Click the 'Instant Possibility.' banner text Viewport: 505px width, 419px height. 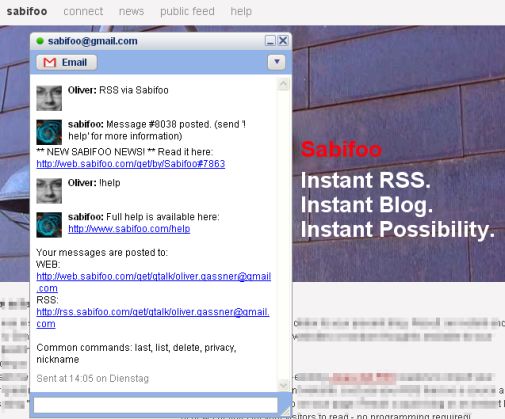(x=398, y=229)
